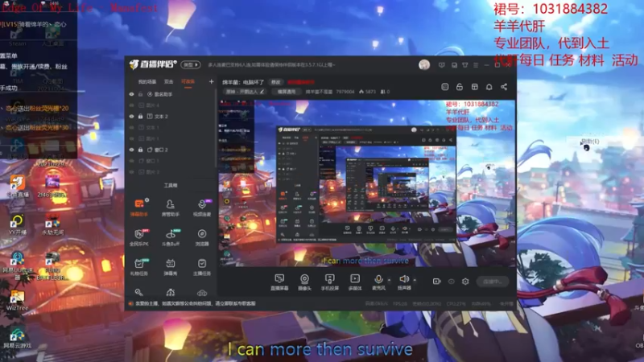
Task: Click the announcement speaker icon in status bar
Action: pyautogui.click(x=130, y=304)
